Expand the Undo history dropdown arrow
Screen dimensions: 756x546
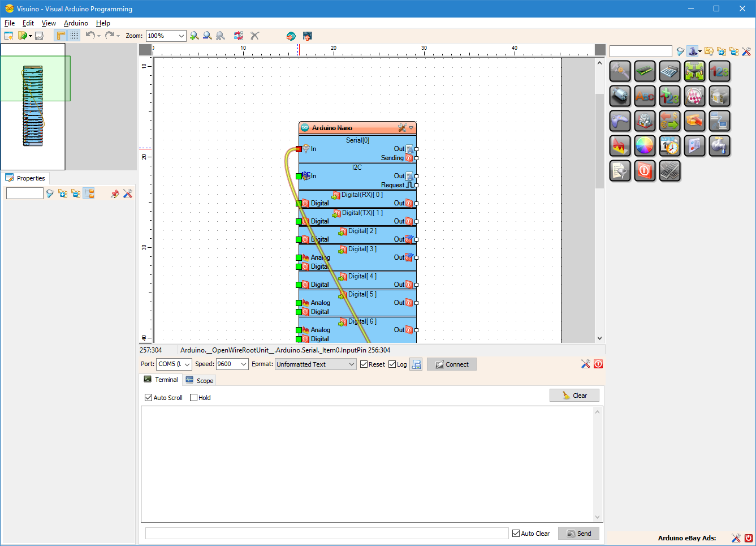point(99,36)
